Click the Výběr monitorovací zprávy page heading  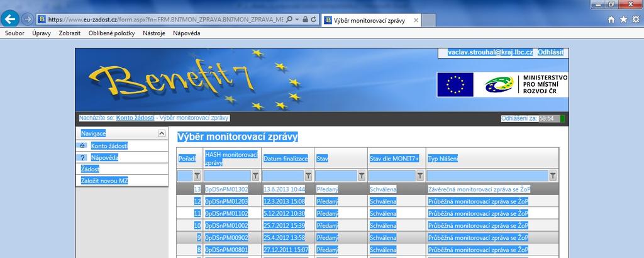tap(237, 137)
